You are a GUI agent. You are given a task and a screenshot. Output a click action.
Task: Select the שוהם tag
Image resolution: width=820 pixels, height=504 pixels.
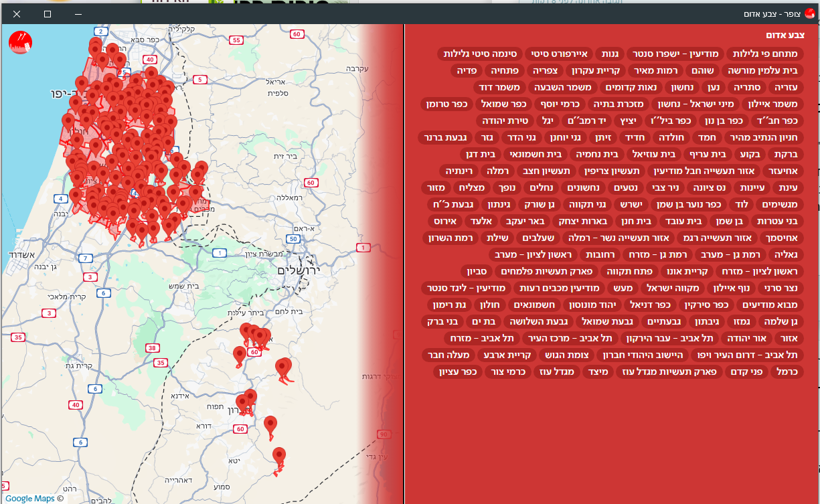click(702, 70)
